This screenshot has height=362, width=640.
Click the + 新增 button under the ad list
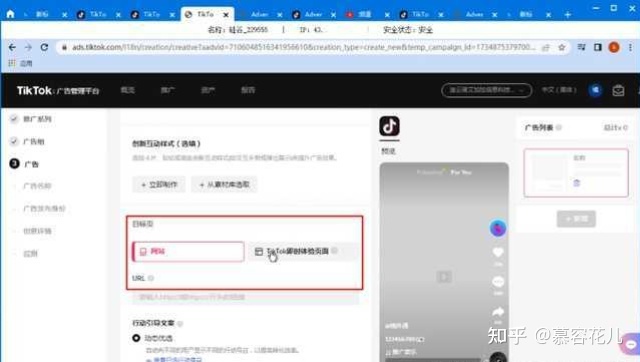point(576,219)
